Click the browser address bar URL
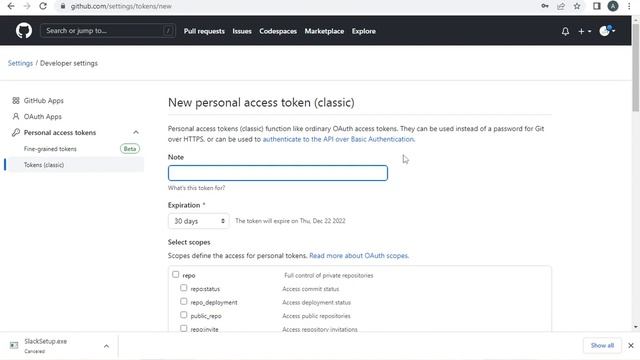Viewport: 640px width, 360px height. click(121, 6)
